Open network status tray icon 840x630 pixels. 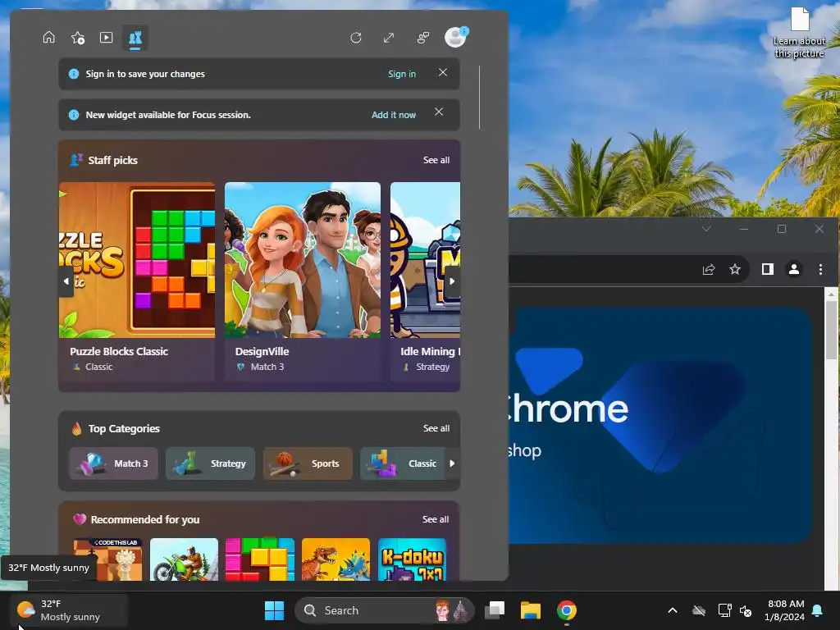point(724,610)
